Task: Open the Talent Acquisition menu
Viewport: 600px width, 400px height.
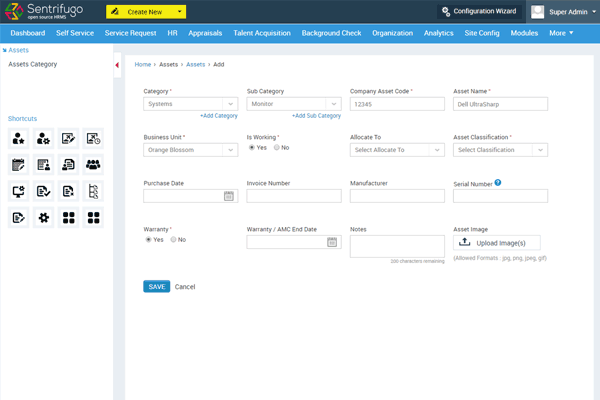Action: pyautogui.click(x=263, y=33)
